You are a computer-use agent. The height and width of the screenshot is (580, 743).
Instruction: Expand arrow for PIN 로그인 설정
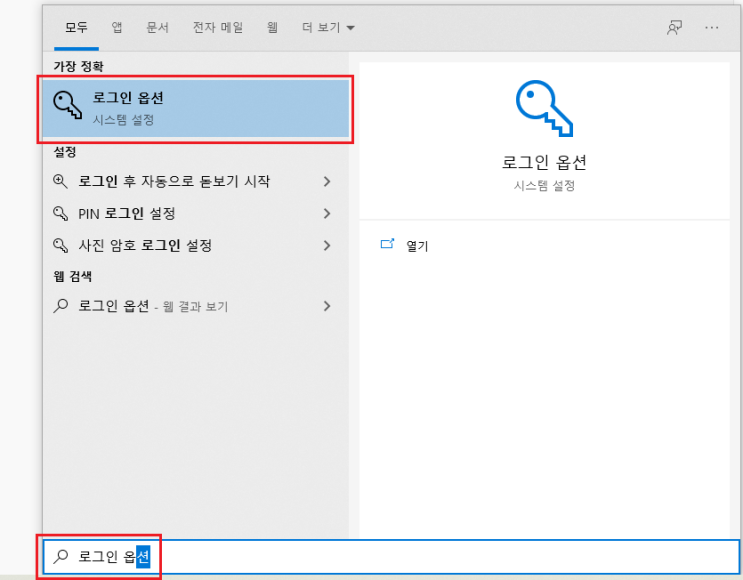click(327, 214)
